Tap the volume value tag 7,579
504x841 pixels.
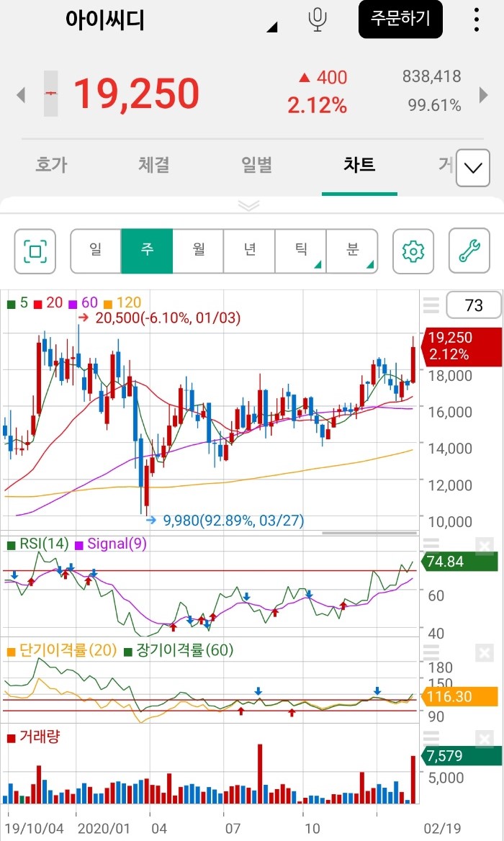[x=462, y=756]
